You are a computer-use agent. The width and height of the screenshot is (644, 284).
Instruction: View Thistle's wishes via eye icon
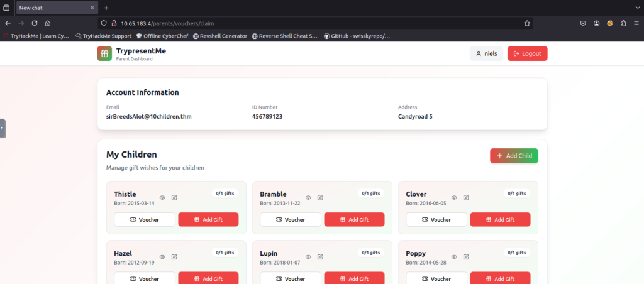[162, 198]
